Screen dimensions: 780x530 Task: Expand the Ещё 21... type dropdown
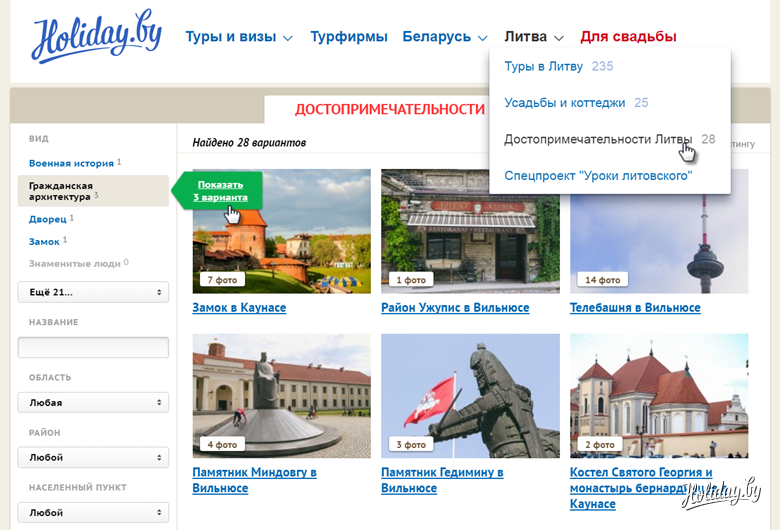(x=93, y=292)
